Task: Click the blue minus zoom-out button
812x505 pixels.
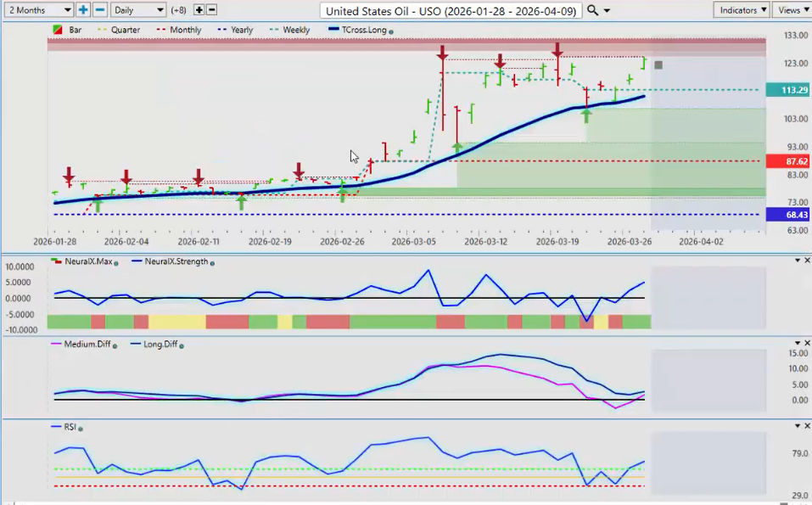Action: click(x=99, y=10)
